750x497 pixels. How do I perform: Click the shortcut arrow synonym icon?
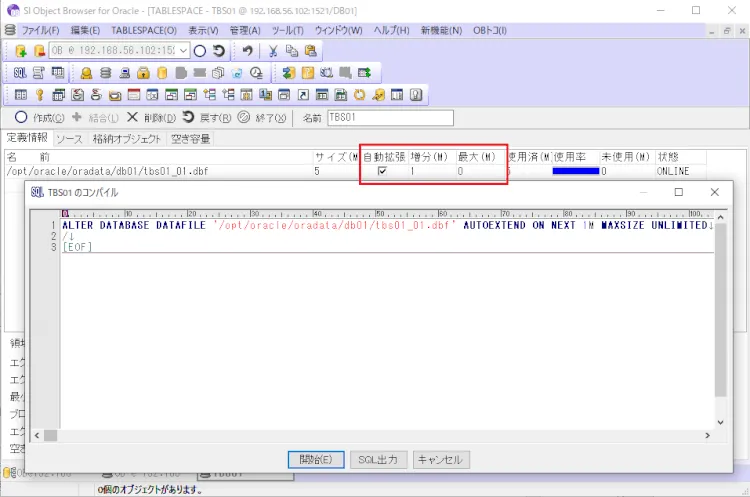(x=303, y=95)
